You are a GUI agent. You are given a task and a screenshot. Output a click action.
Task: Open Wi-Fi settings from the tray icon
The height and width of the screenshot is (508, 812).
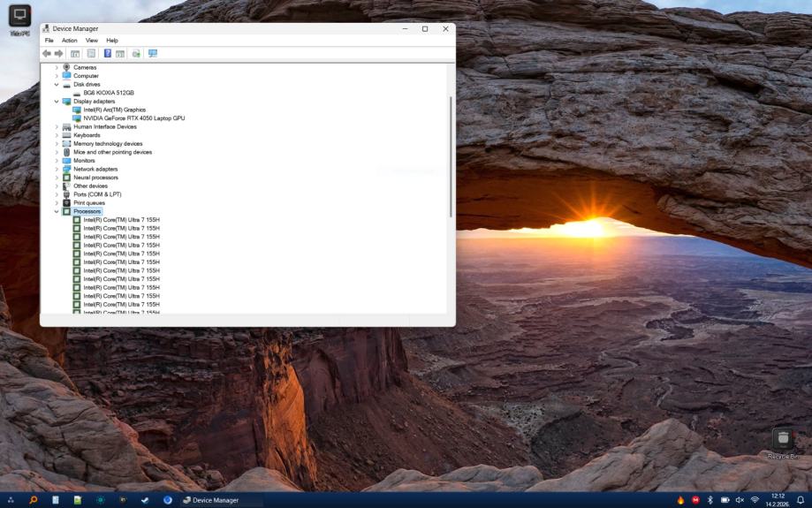[755, 500]
